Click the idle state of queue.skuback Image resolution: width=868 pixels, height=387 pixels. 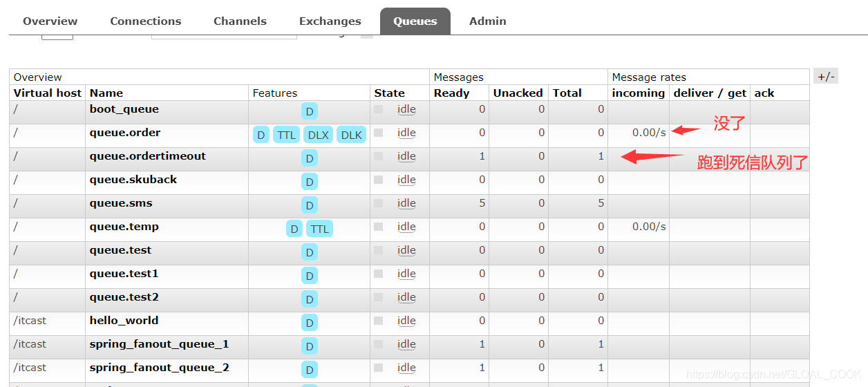[x=406, y=180]
